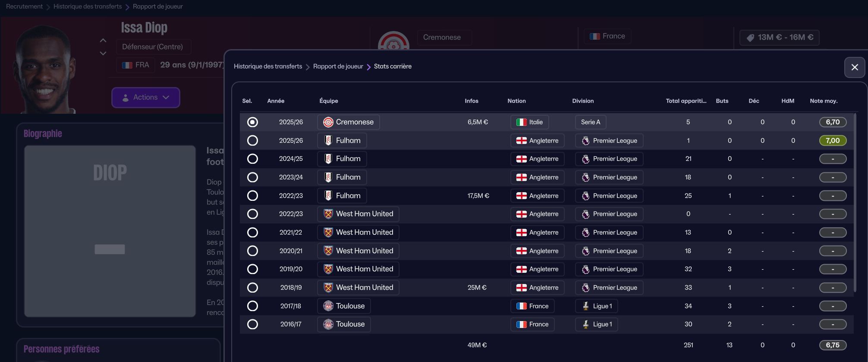
Task: Click the Recrutement breadcrumb link
Action: point(24,6)
